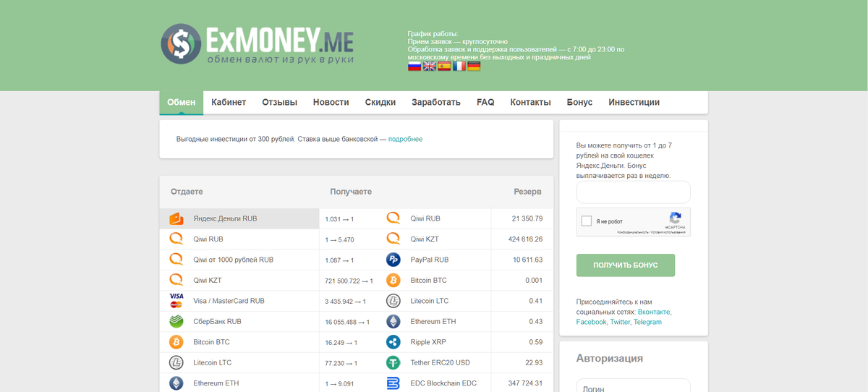Image resolution: width=868 pixels, height=392 pixels.
Task: Open the Скидки menu item
Action: 380,103
